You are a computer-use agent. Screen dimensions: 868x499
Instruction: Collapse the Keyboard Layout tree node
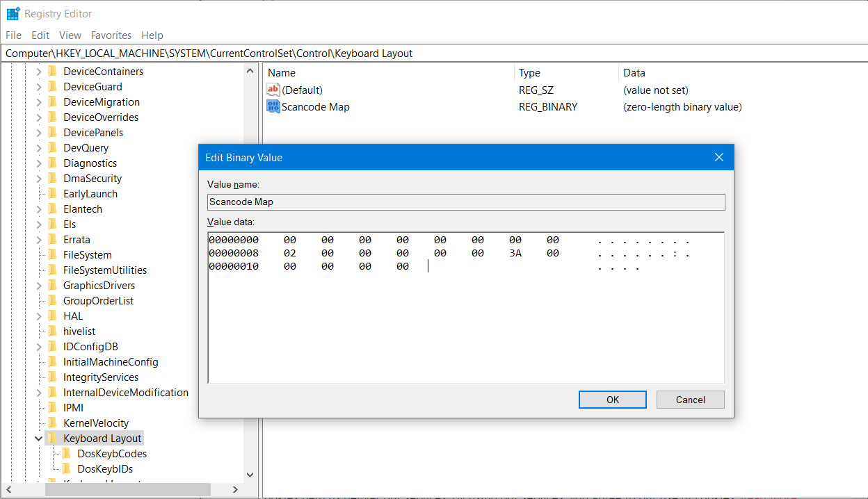pos(39,439)
